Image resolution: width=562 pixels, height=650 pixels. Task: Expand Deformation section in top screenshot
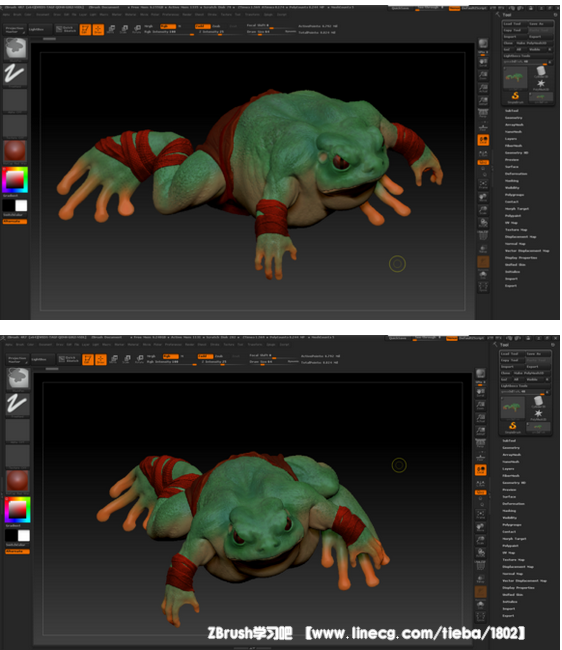(x=516, y=174)
